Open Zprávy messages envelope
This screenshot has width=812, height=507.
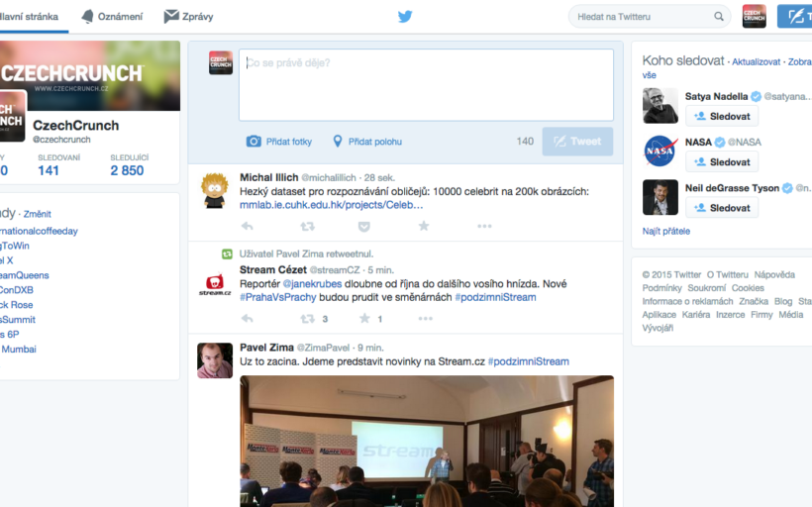click(171, 17)
